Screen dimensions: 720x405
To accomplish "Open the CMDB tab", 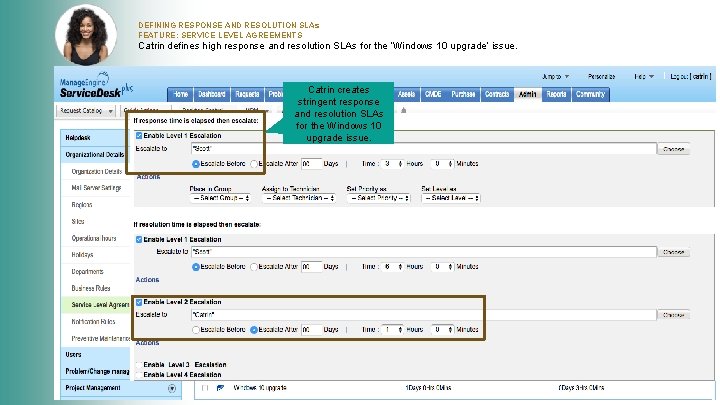I will [433, 94].
